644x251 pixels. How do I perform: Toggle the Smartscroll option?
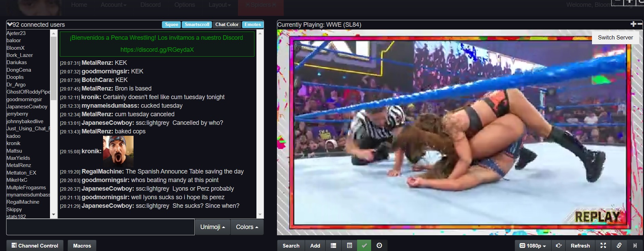[x=197, y=24]
